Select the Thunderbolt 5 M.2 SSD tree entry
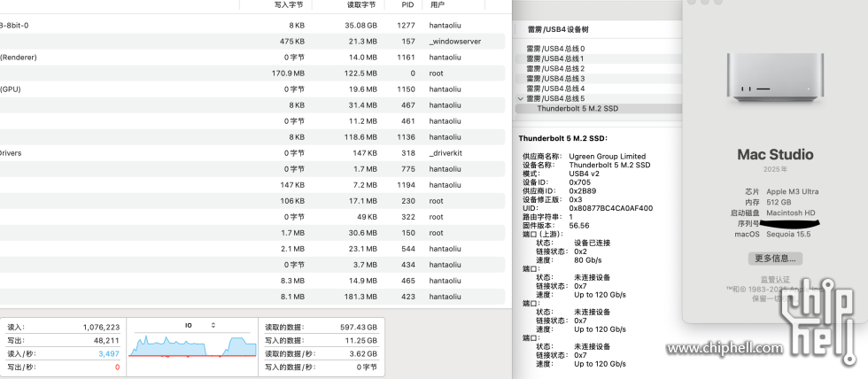868x379 pixels. pyautogui.click(x=577, y=108)
